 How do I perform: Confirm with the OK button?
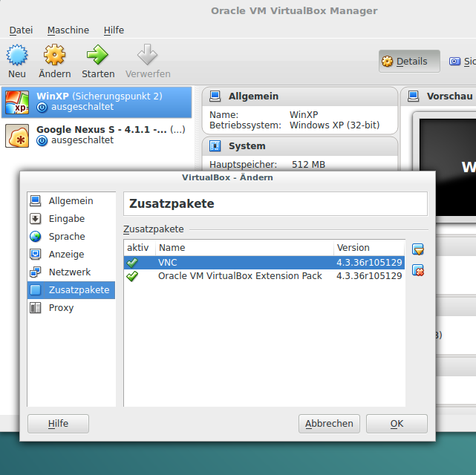(x=397, y=424)
